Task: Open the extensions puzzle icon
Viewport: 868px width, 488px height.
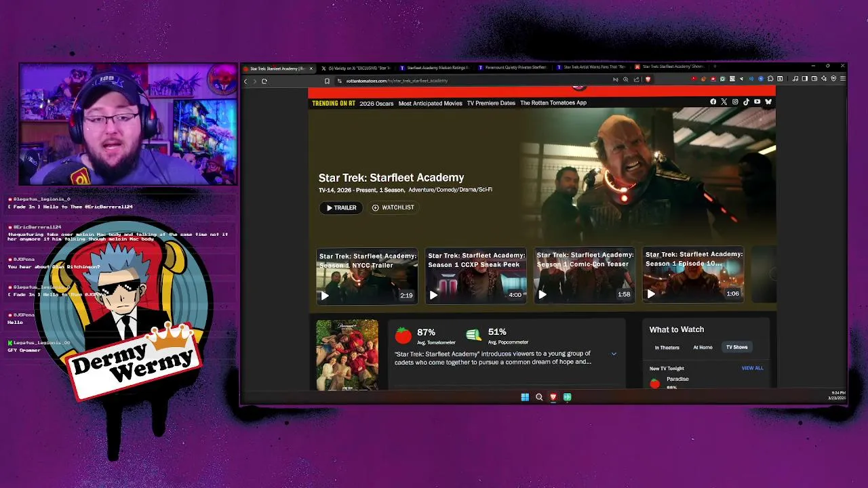Action: [x=770, y=79]
